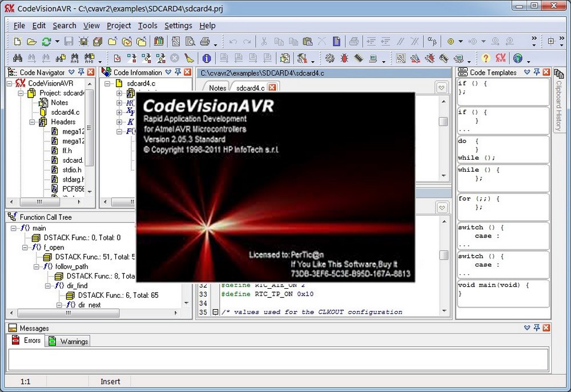
Task: Compile the project using the gear icon
Action: point(331,58)
